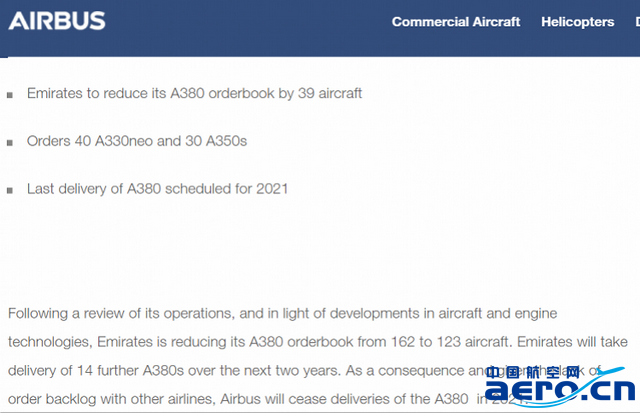
Task: Click the cut-off menu item after Helicopters
Action: [637, 22]
